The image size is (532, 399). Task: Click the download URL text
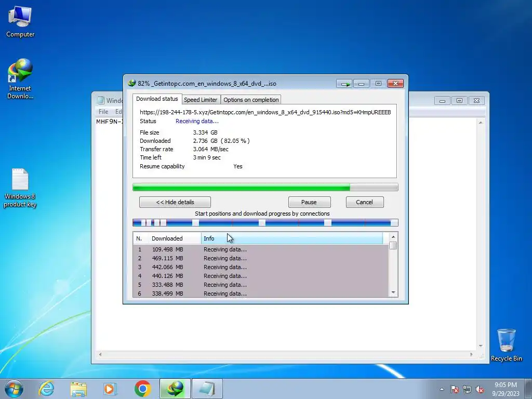coord(265,112)
